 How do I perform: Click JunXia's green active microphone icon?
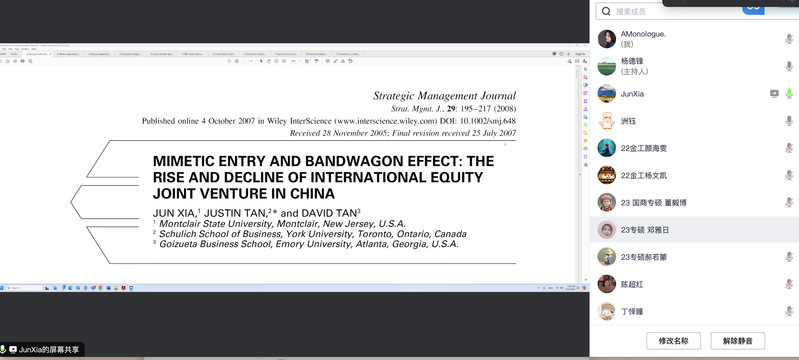[789, 93]
